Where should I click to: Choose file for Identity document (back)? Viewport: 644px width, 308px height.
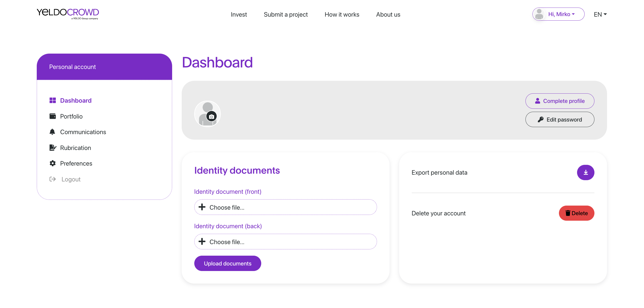coord(285,242)
